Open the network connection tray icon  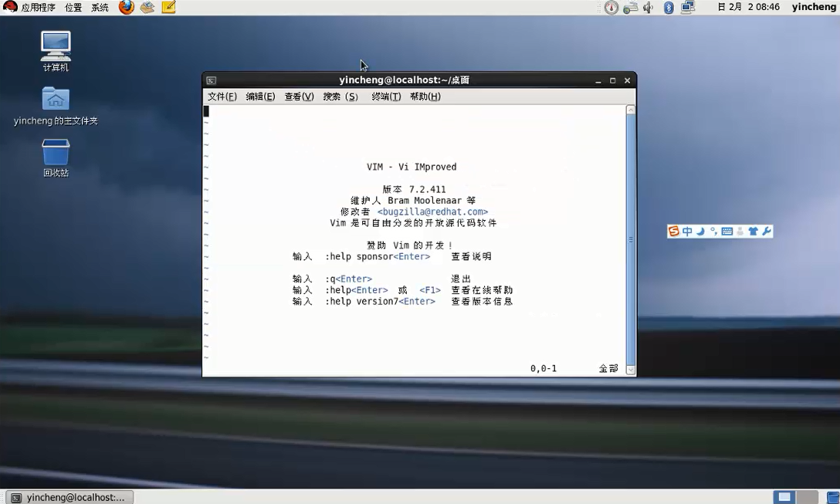click(688, 7)
